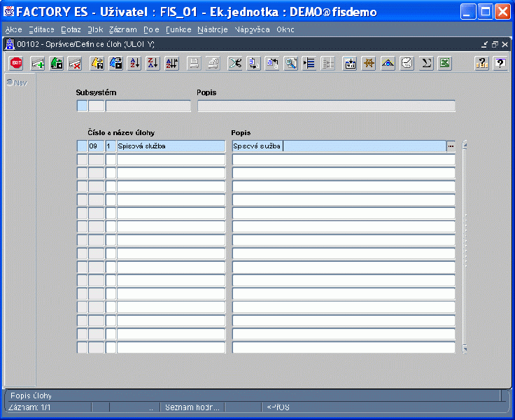This screenshot has height=420, width=515.
Task: Click the Popis field containing Spisová služba
Action: tap(339, 146)
